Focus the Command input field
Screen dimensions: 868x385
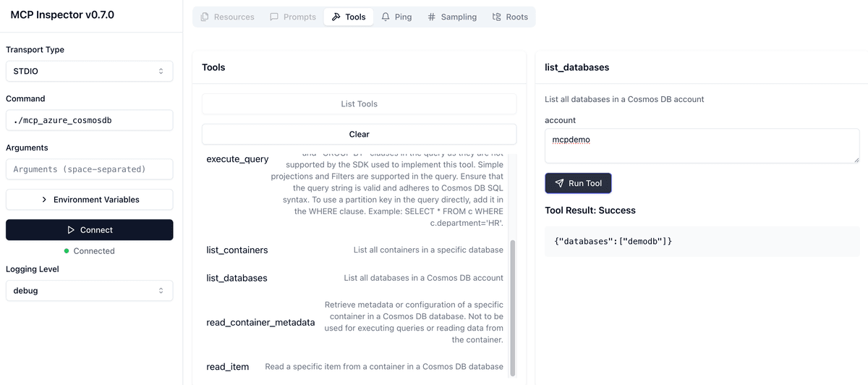[90, 120]
